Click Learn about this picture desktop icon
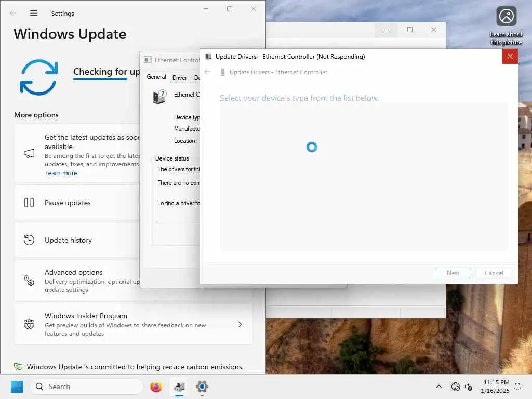Image resolution: width=532 pixels, height=399 pixels. coord(506,26)
